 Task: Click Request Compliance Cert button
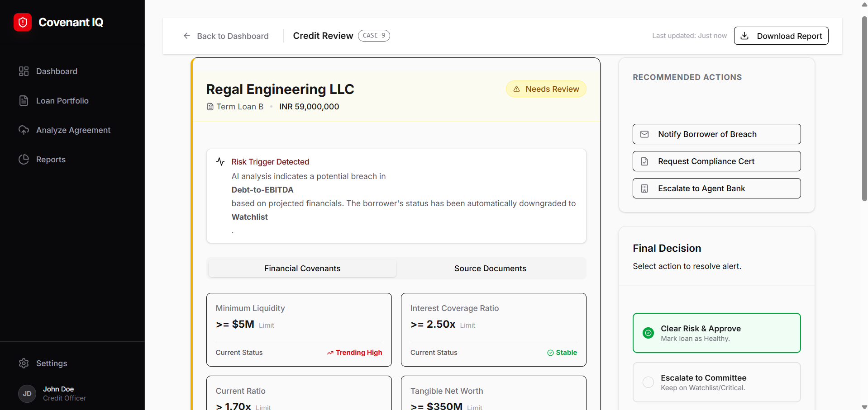pyautogui.click(x=716, y=161)
